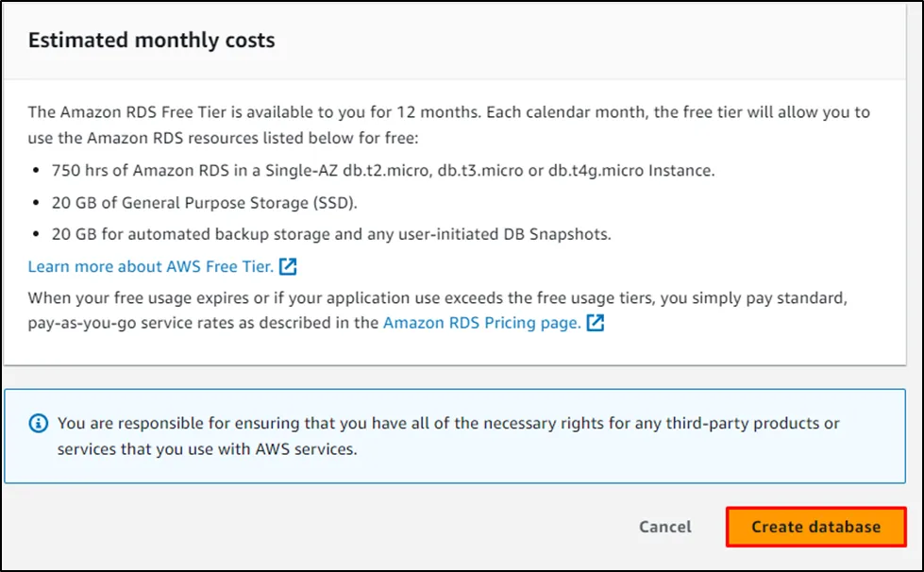Screen dimensions: 924x572
Task: Click the Create database button
Action: tap(815, 527)
